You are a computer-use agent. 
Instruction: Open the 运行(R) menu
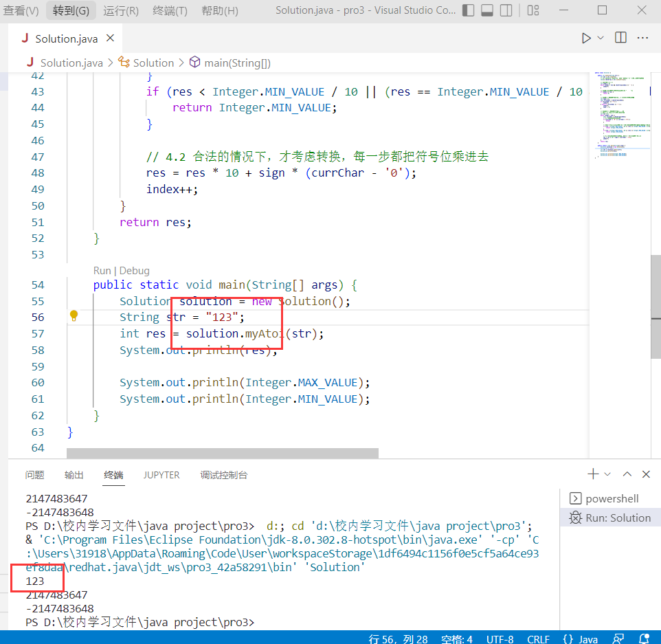120,10
